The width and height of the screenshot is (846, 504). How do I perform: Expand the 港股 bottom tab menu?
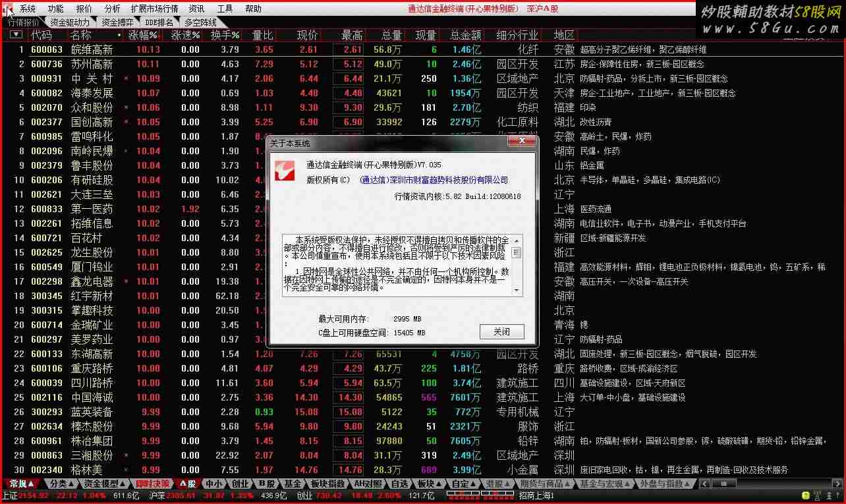(498, 484)
